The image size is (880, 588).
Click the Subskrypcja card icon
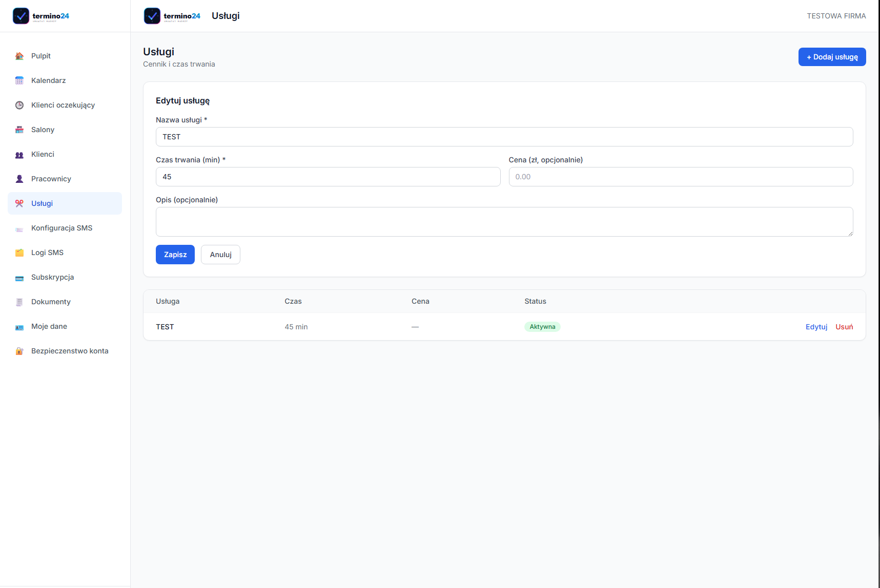19,277
